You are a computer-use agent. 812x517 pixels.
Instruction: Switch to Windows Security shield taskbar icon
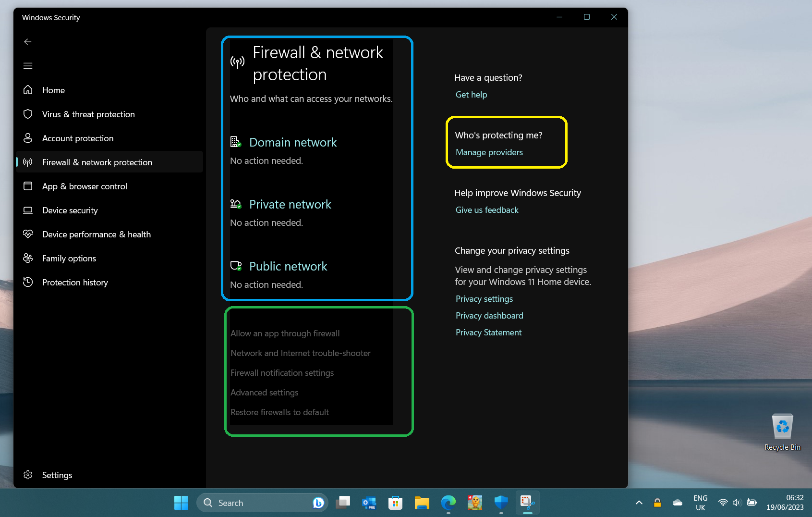click(x=501, y=503)
